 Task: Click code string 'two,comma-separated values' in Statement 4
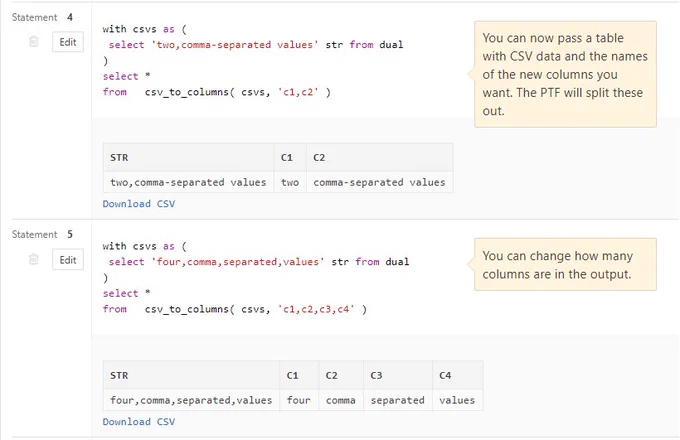coord(235,45)
